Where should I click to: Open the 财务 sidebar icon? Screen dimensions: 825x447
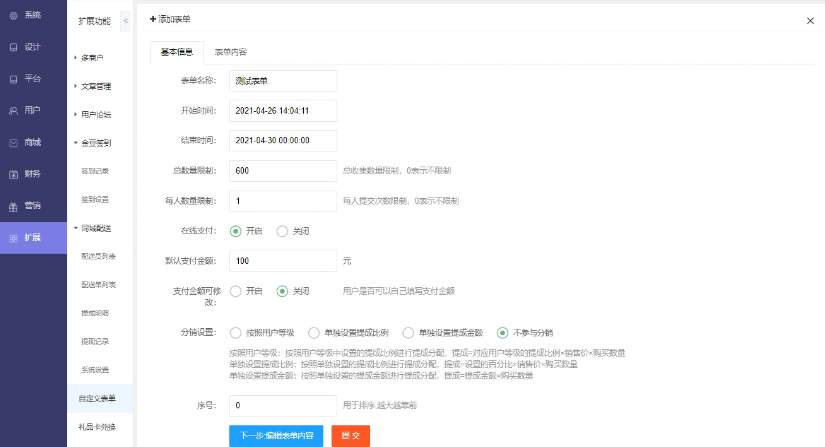click(13, 174)
